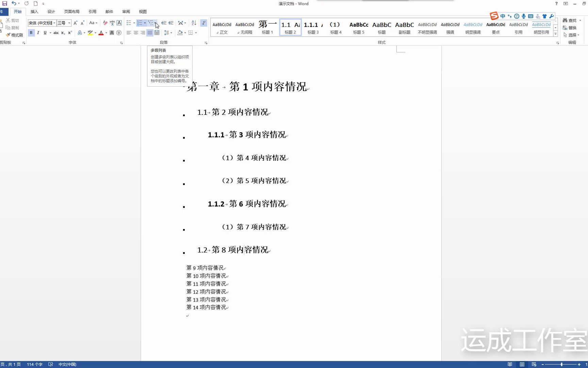This screenshot has height=368, width=588.
Task: Click the Redo icon in quick access toolbar
Action: (x=27, y=3)
